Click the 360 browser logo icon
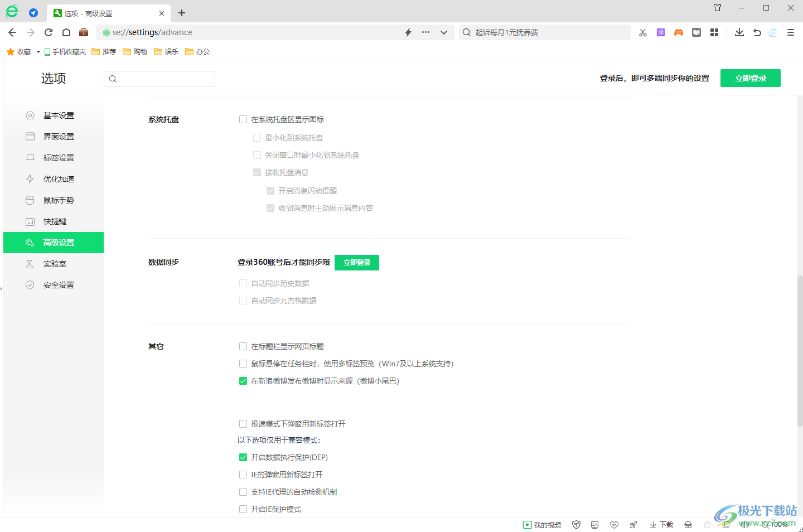The image size is (803, 532). (12, 11)
